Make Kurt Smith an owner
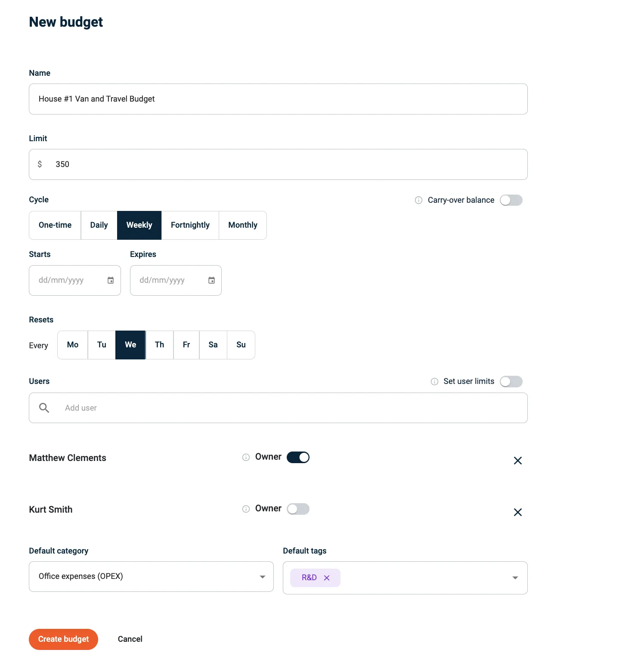Viewport: 644px width, 662px height. pyautogui.click(x=298, y=509)
